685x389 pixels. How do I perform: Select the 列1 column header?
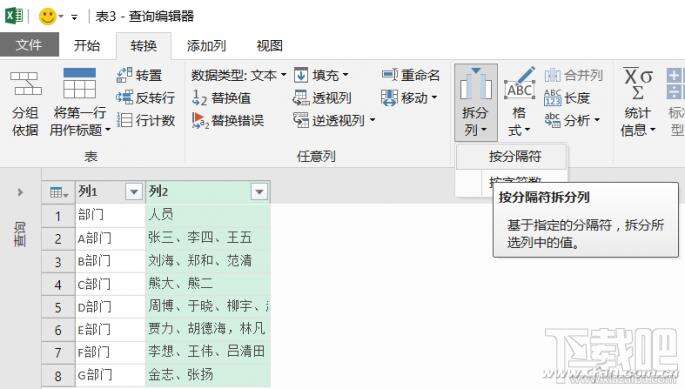click(100, 191)
